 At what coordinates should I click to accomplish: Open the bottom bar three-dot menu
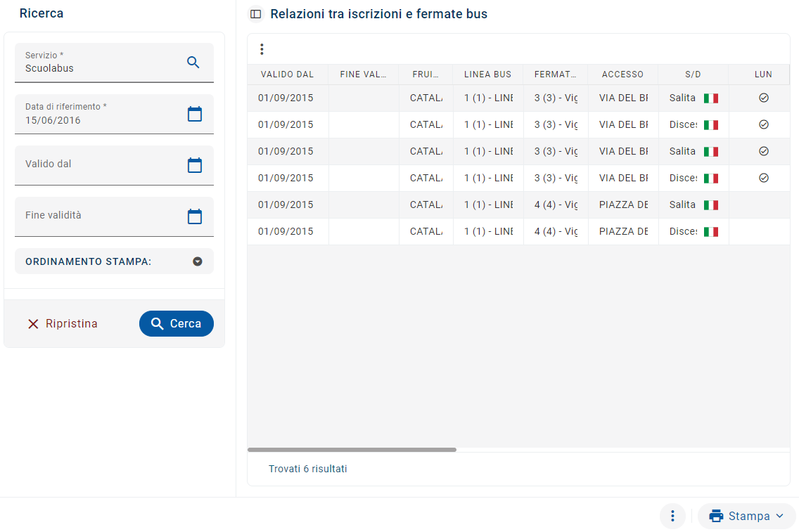(x=672, y=517)
